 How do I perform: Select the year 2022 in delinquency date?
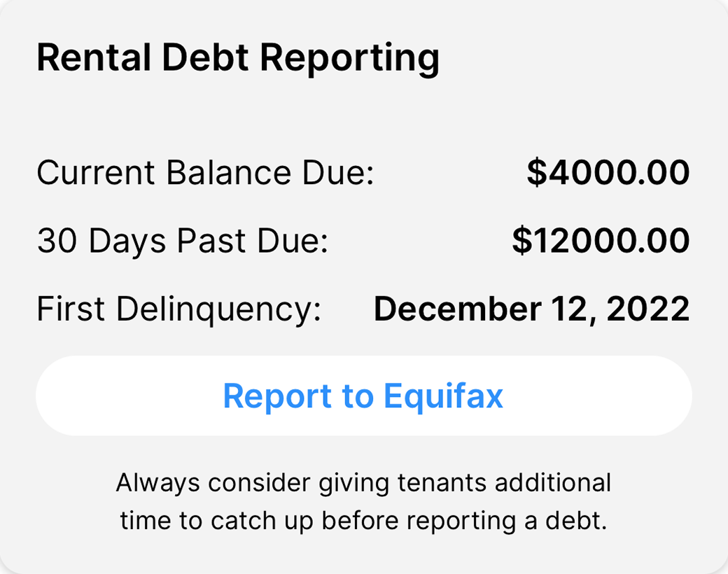click(x=648, y=309)
